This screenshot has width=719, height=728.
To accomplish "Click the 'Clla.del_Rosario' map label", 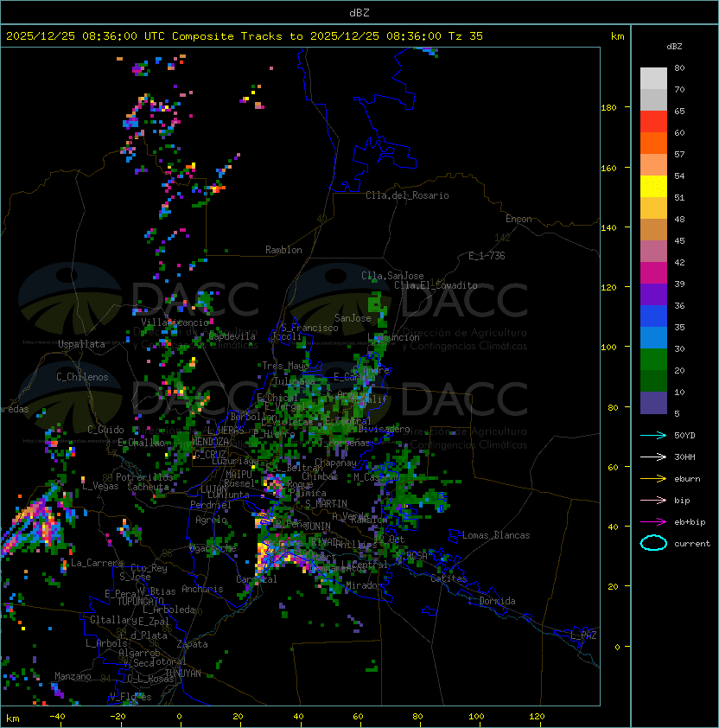I will 407,195.
